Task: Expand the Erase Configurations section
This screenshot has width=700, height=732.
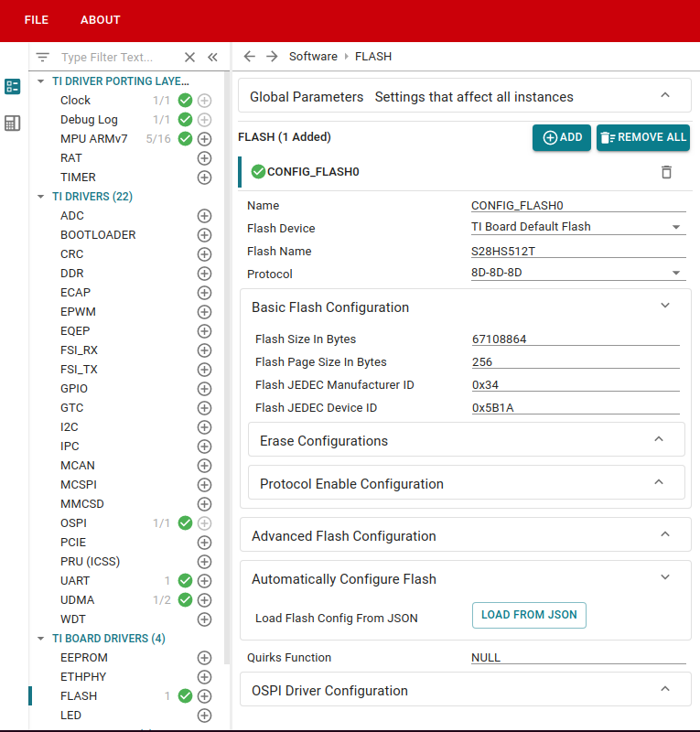Action: (x=467, y=440)
